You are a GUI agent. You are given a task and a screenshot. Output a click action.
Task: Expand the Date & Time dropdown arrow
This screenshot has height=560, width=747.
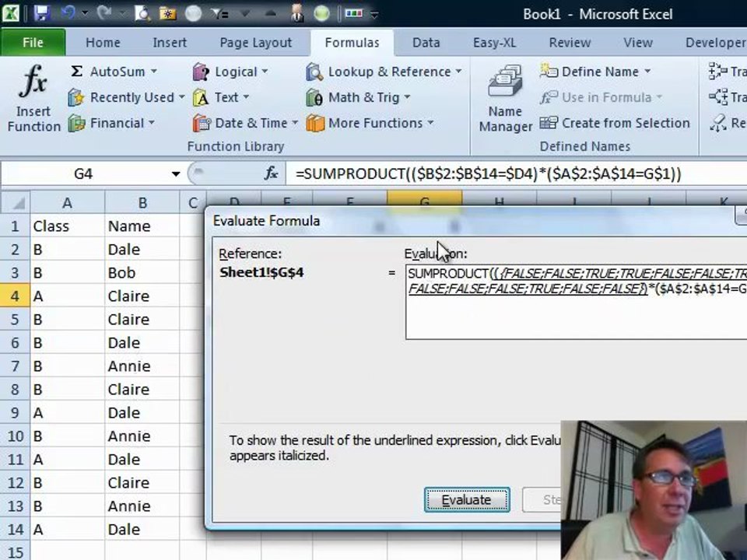click(x=295, y=123)
